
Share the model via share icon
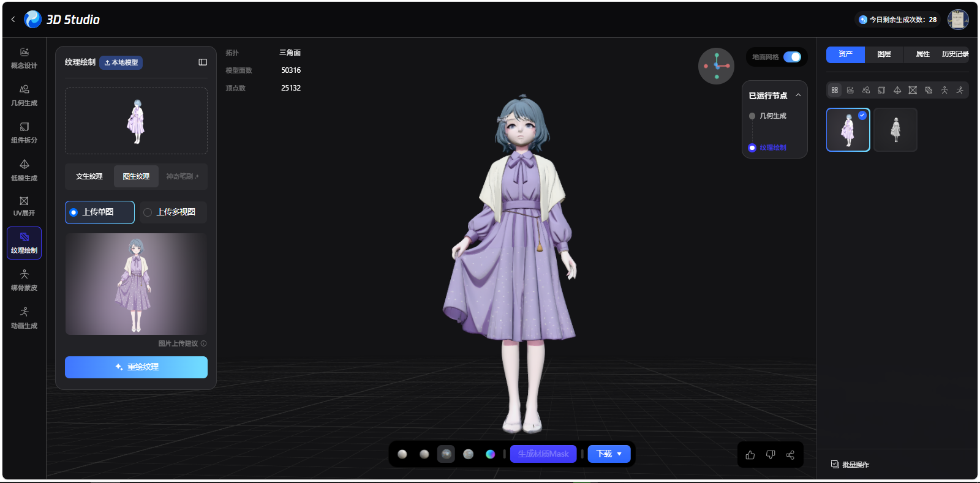click(790, 455)
